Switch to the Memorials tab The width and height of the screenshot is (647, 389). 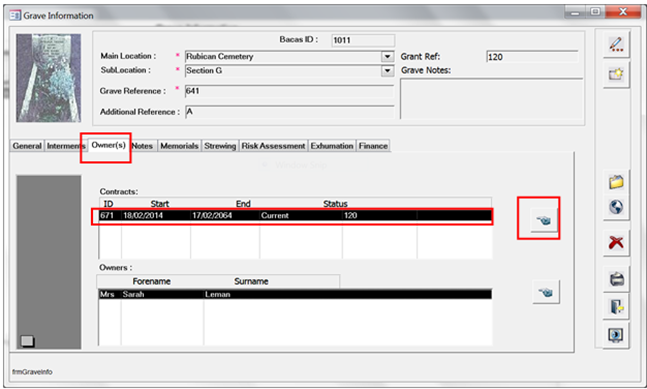[179, 146]
